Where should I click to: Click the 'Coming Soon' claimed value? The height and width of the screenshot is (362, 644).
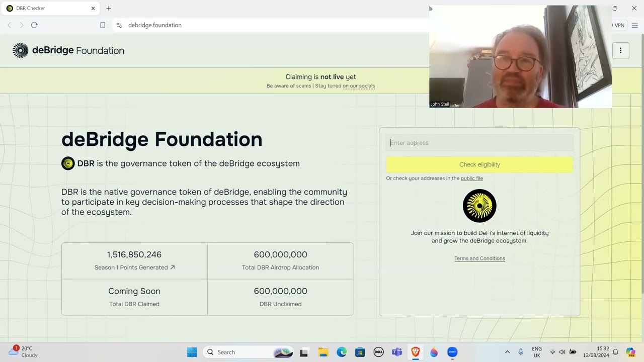[134, 291]
